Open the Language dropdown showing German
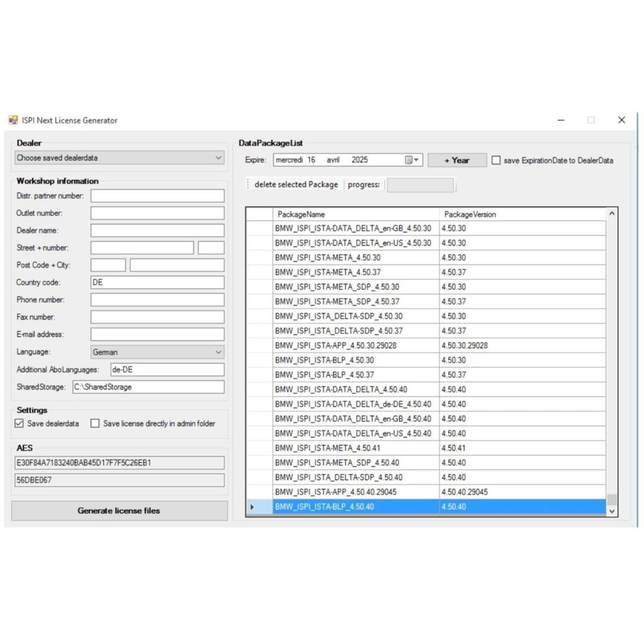The image size is (644, 644). (218, 352)
